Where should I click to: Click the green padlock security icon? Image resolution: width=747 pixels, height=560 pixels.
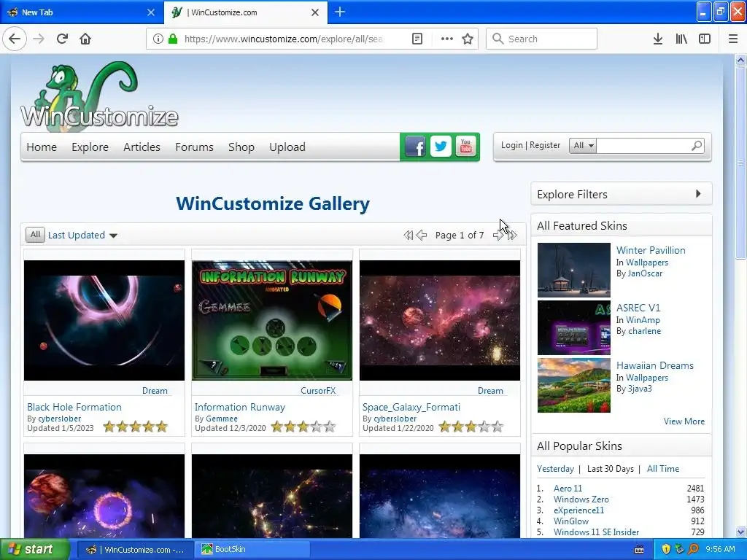[x=172, y=39]
